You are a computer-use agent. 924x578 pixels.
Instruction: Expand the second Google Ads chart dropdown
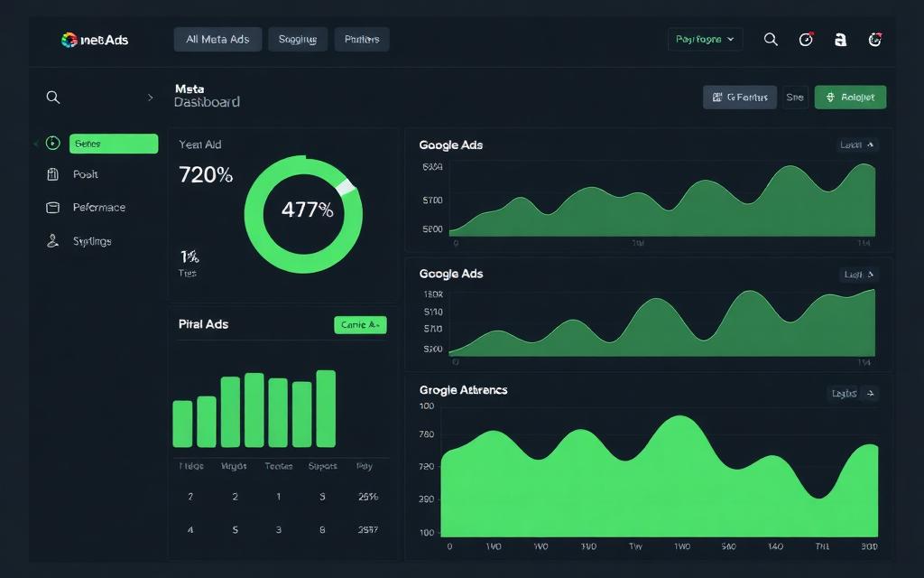point(856,275)
